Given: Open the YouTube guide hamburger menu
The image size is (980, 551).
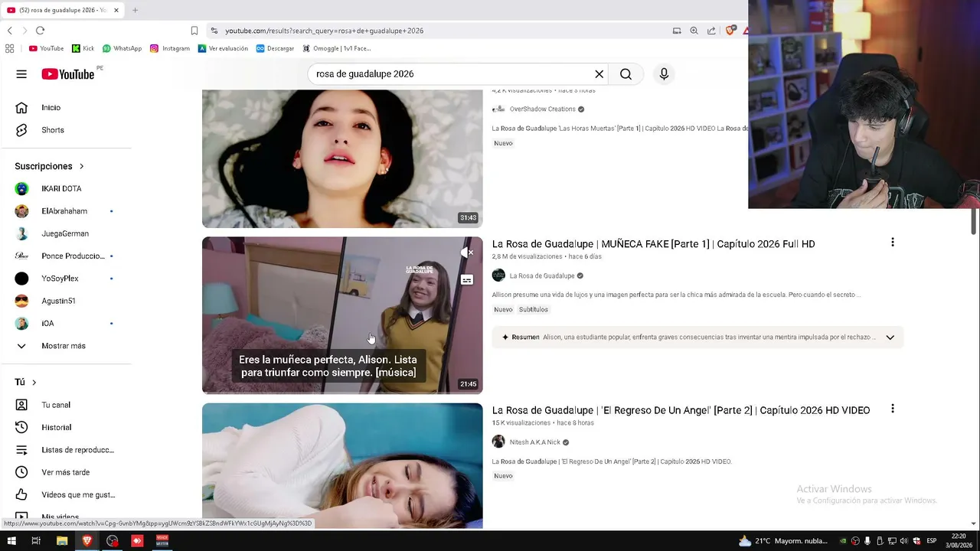Looking at the screenshot, I should tap(21, 74).
